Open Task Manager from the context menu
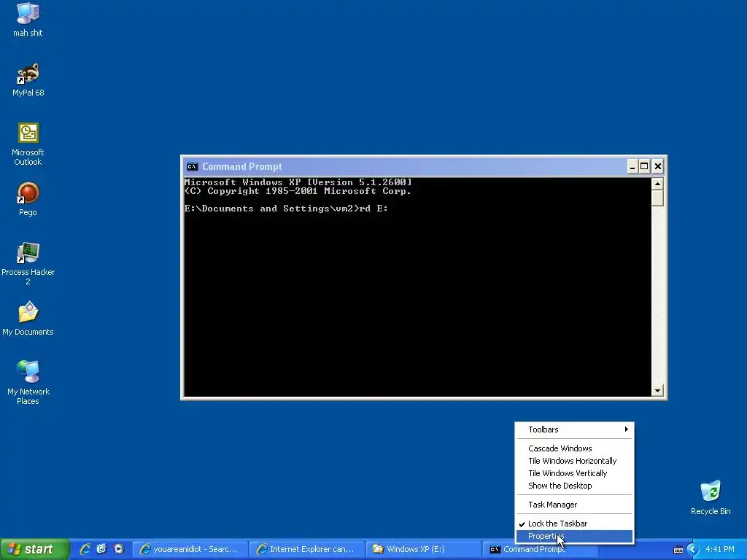Screen dimensions: 747x560 [x=575, y=505]
